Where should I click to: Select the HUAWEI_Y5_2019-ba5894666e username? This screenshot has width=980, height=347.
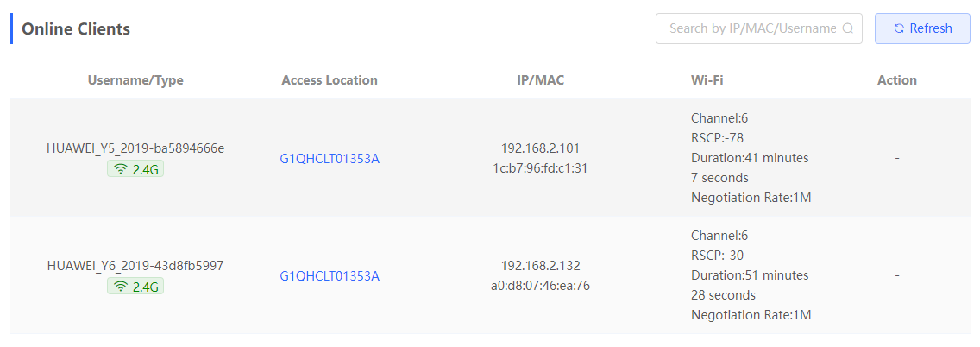(x=135, y=148)
